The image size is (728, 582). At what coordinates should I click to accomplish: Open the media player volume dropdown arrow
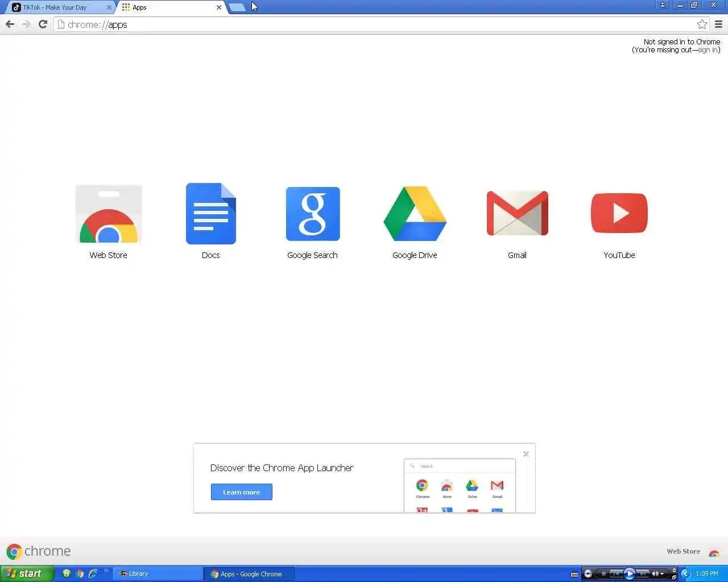click(662, 574)
